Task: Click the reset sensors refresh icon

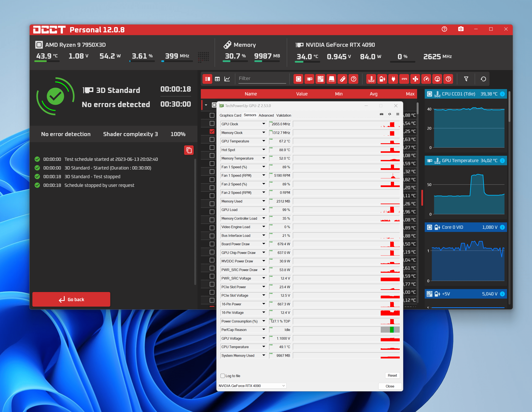Action: click(483, 79)
